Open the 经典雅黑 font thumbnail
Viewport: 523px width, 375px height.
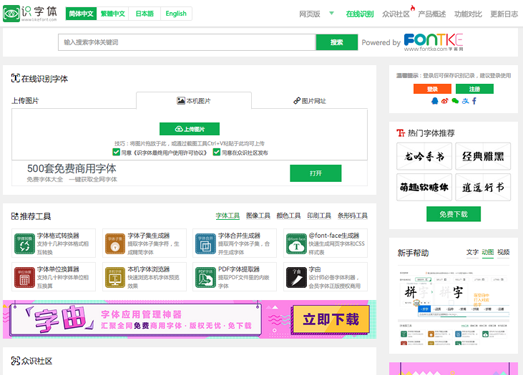(483, 156)
